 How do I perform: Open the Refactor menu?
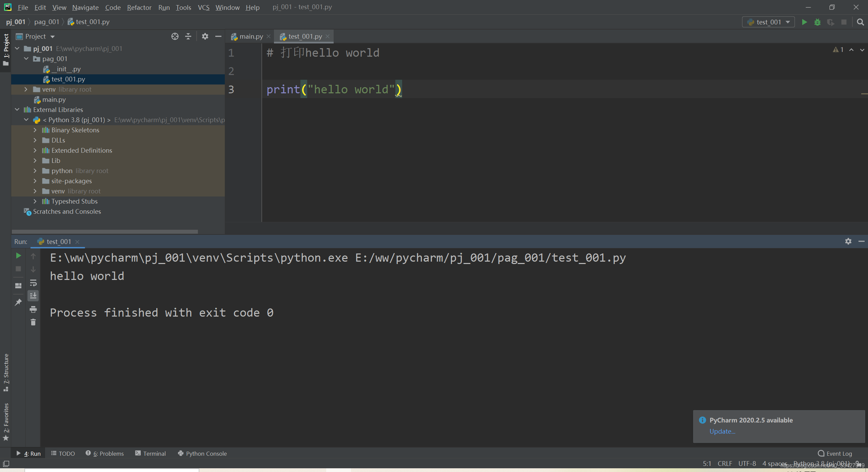(x=139, y=7)
